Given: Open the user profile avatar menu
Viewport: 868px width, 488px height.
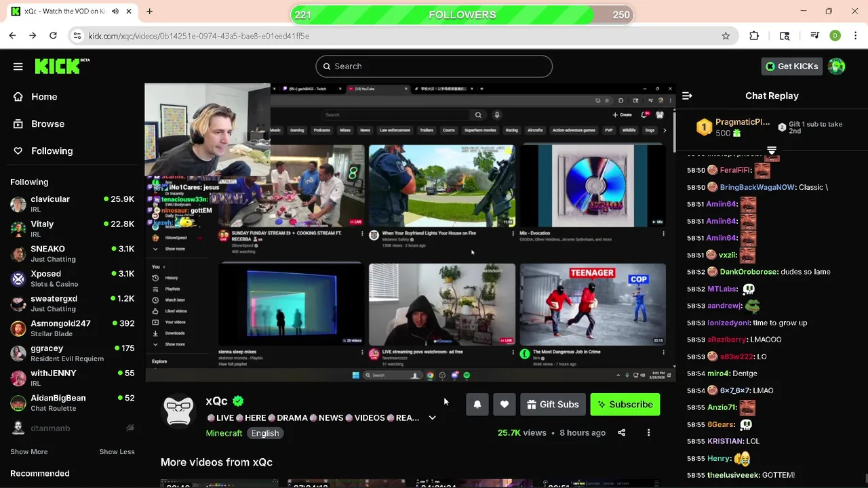Looking at the screenshot, I should (837, 66).
